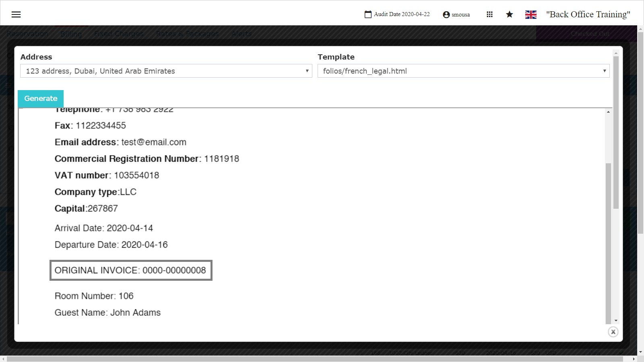Image resolution: width=644 pixels, height=362 pixels.
Task: Open the hamburger main menu
Action: 16,14
